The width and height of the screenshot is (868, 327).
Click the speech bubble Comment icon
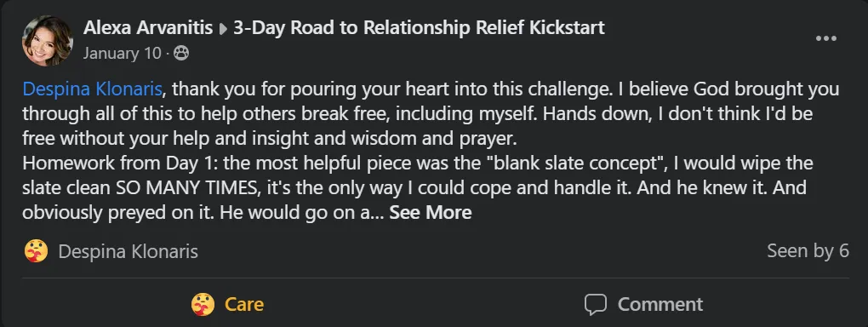pyautogui.click(x=596, y=304)
